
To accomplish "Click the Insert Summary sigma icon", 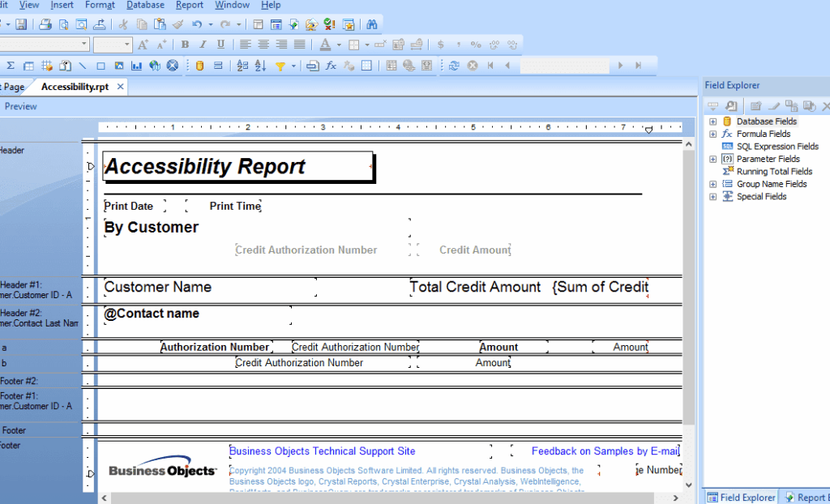I will [11, 66].
